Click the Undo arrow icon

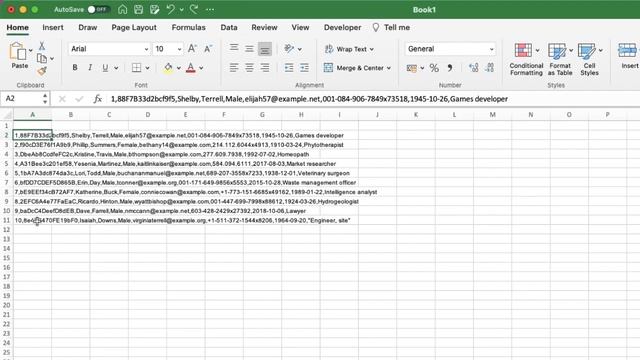click(171, 9)
